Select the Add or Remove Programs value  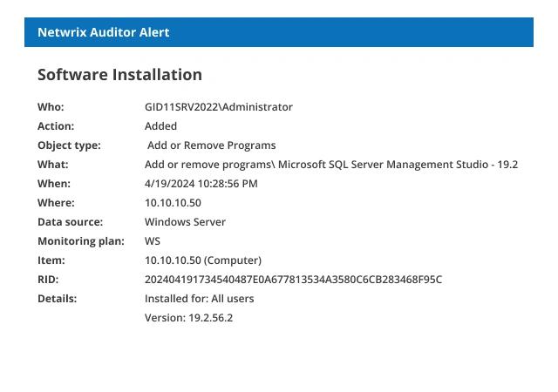coord(211,145)
